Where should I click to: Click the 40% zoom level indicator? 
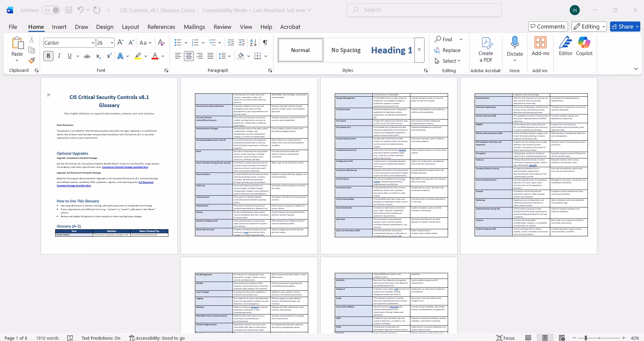pyautogui.click(x=635, y=338)
